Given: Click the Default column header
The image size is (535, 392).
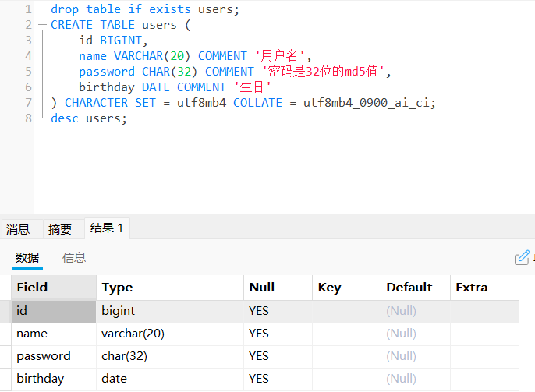Looking at the screenshot, I should pyautogui.click(x=416, y=288).
